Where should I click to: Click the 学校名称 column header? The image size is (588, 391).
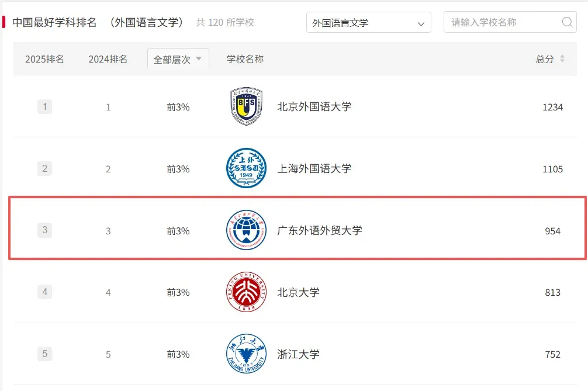point(245,59)
